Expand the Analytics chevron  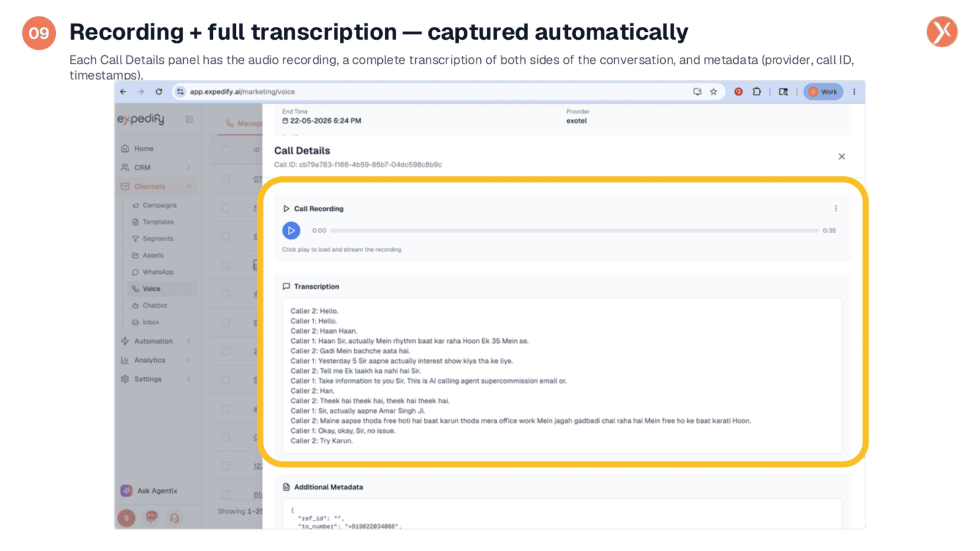tap(189, 361)
